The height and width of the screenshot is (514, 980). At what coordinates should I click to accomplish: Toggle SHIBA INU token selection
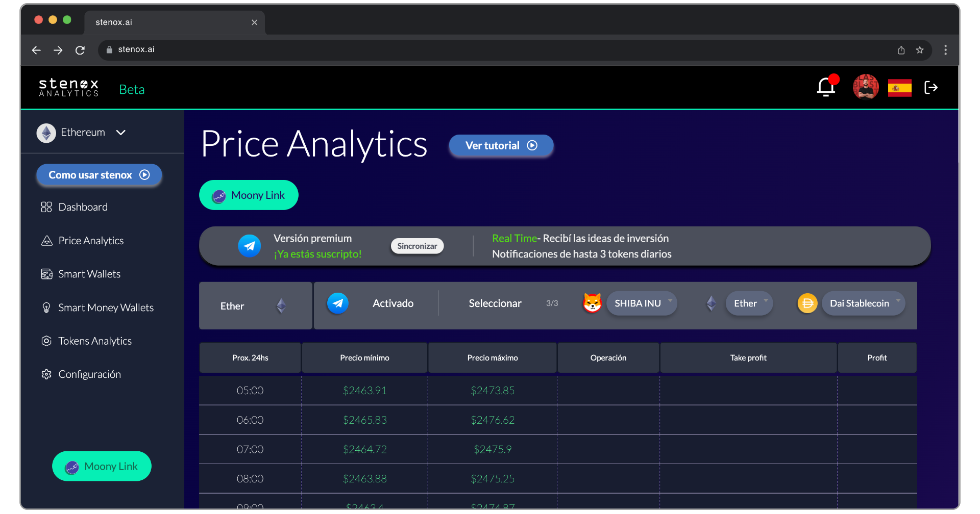coord(642,303)
